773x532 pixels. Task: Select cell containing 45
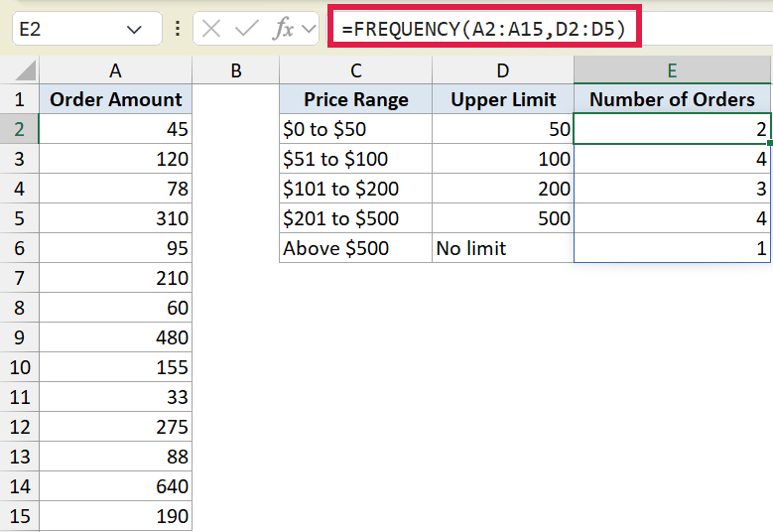pos(115,129)
